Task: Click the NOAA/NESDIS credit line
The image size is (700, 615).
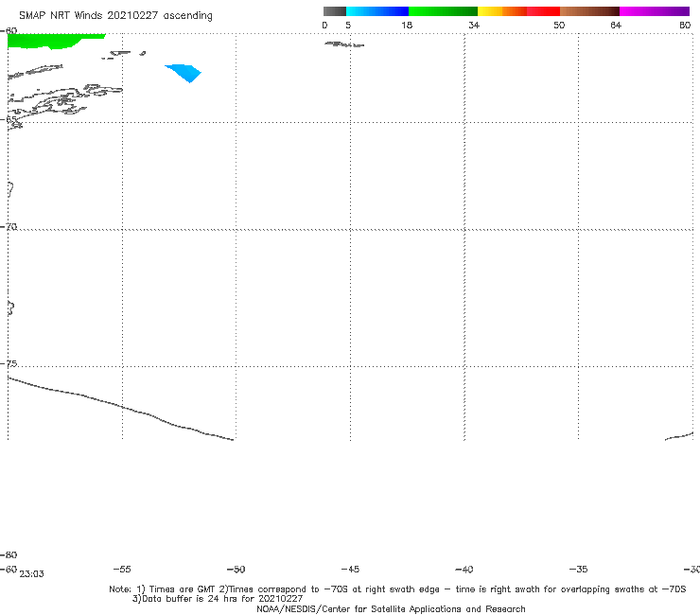Action: (391, 608)
